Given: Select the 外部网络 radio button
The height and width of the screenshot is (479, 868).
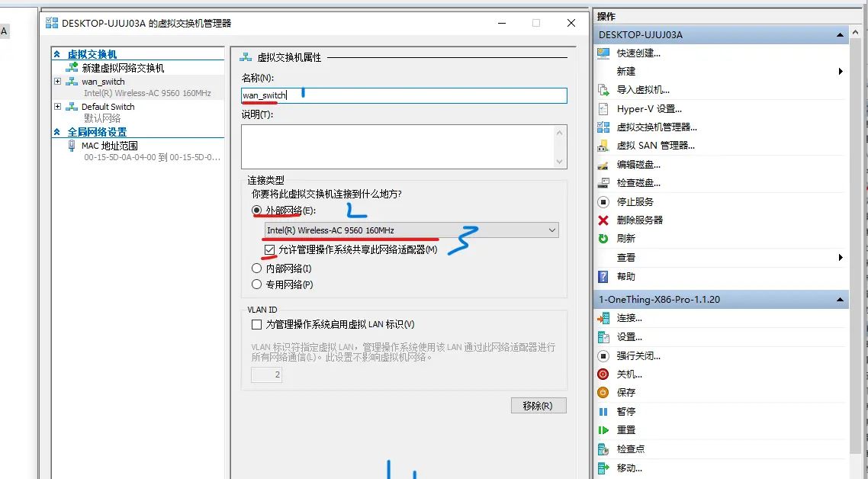Looking at the screenshot, I should [256, 211].
